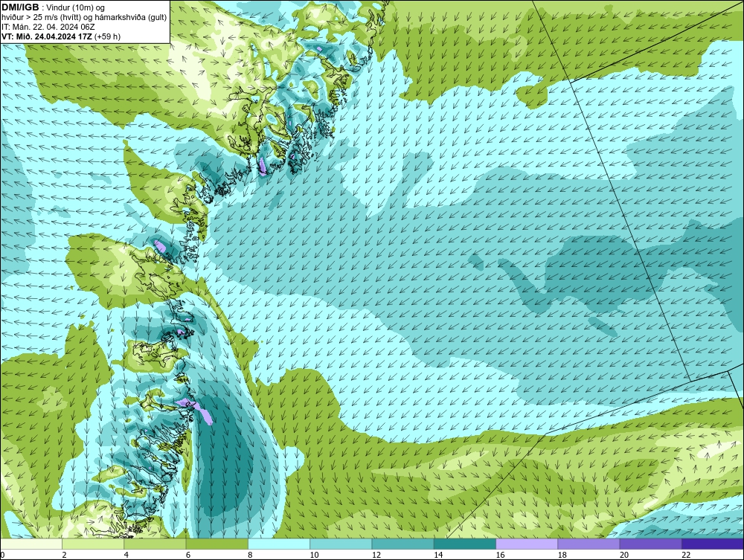Click the 16–18 m/s lavender legend swatch
Image resolution: width=744 pixels, height=560 pixels.
click(x=527, y=544)
